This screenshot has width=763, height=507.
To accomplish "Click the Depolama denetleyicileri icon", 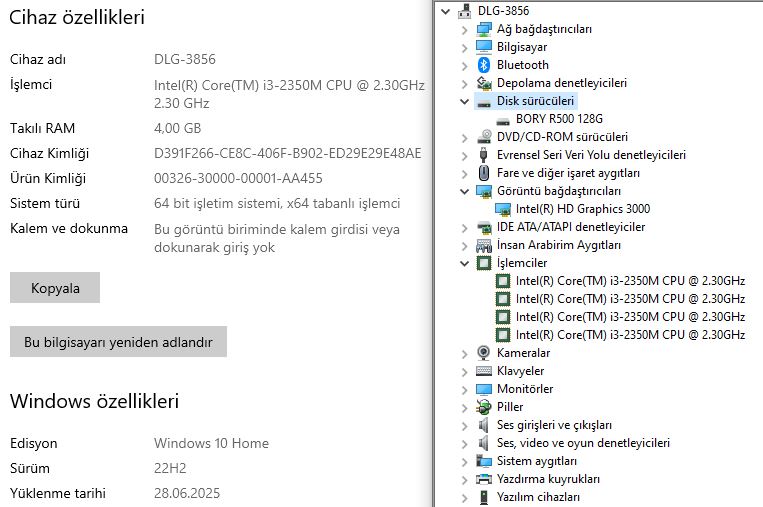I will coord(484,83).
